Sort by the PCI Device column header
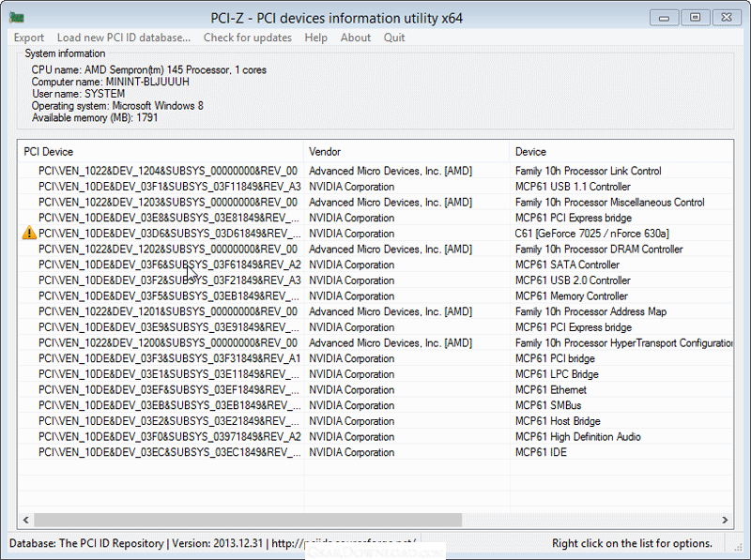 click(x=161, y=152)
